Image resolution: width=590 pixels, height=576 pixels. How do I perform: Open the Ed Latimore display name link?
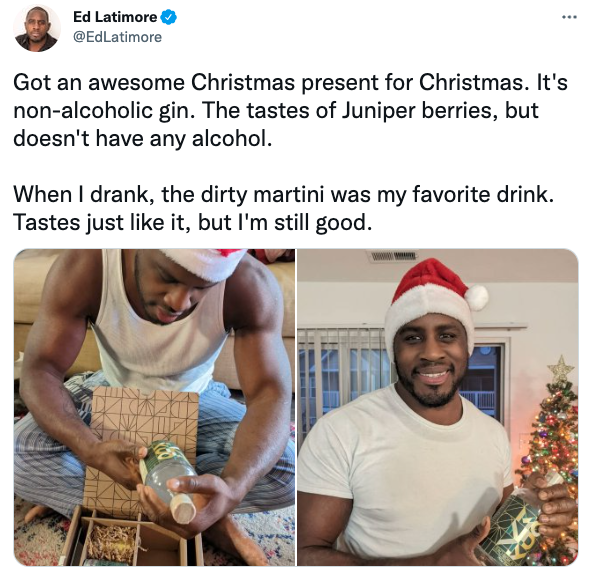(x=115, y=17)
